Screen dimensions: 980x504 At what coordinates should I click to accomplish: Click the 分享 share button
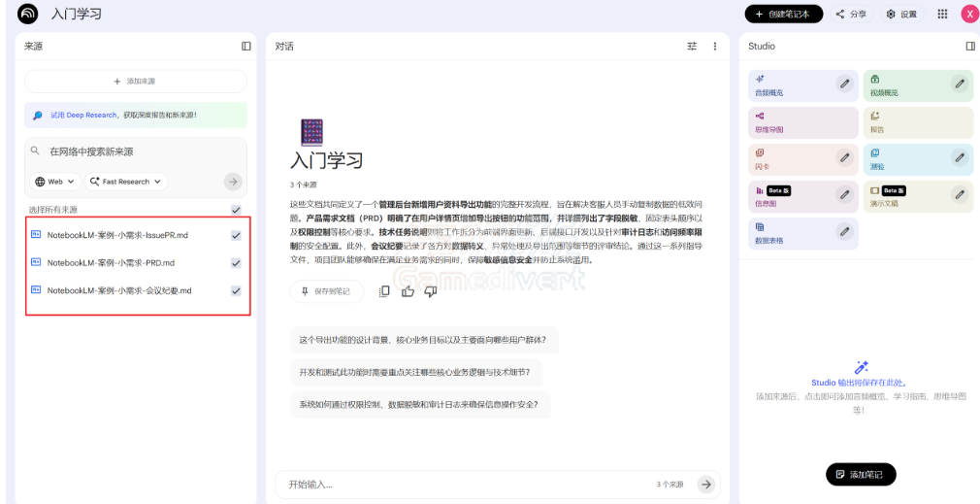coord(852,14)
